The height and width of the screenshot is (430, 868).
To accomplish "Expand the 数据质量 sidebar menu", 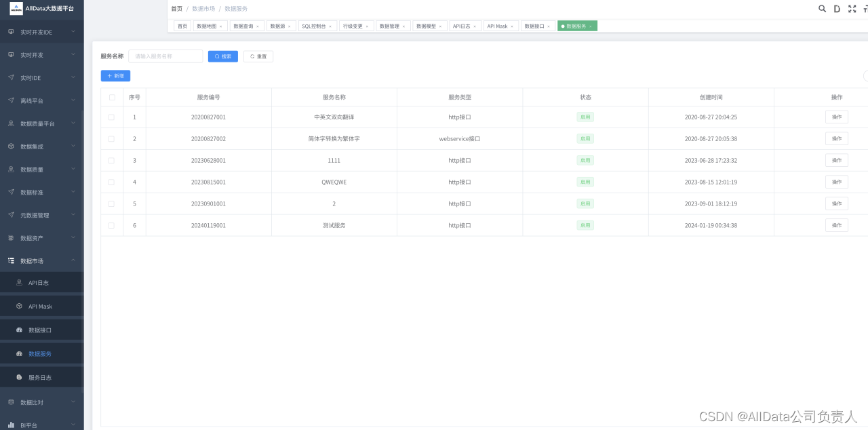I will click(x=73, y=169).
